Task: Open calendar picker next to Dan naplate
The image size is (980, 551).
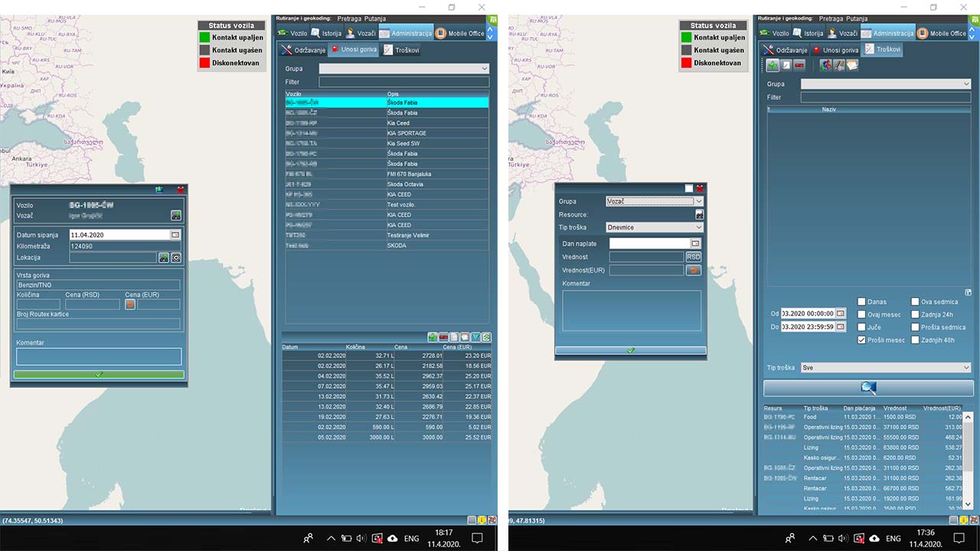Action: tap(695, 243)
